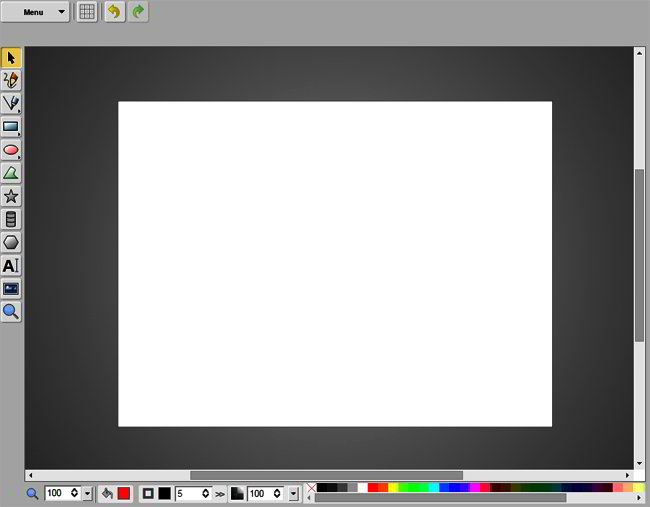Choose the Star shape tool
The image size is (650, 507).
[x=11, y=196]
